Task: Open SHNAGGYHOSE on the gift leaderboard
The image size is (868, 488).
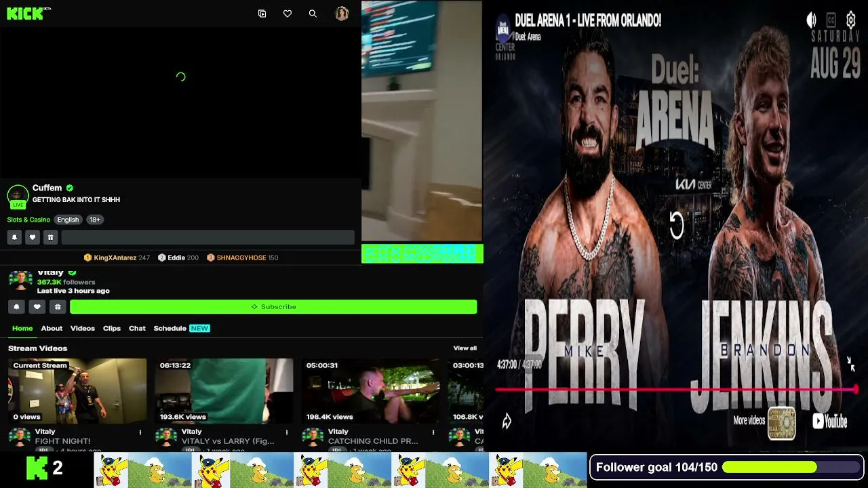Action: pos(242,258)
